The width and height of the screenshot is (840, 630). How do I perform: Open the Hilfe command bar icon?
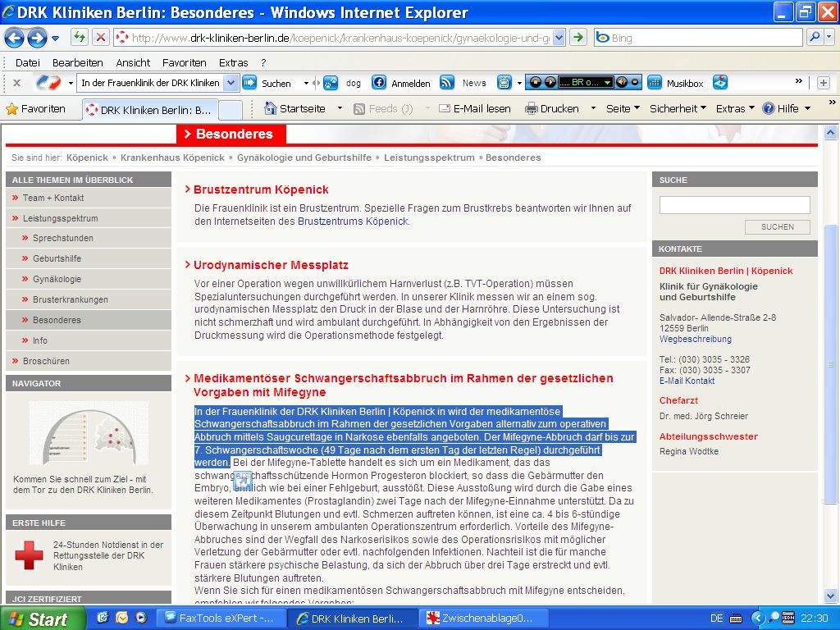pyautogui.click(x=768, y=109)
